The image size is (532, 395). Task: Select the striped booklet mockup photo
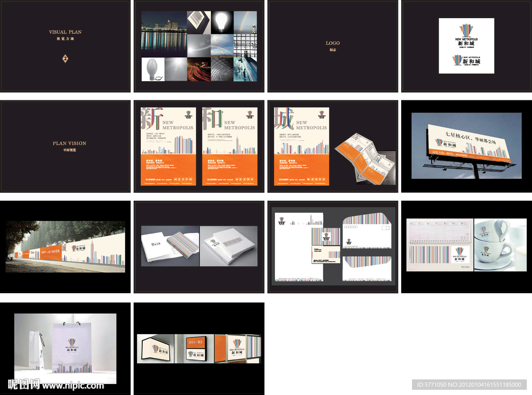170,246
